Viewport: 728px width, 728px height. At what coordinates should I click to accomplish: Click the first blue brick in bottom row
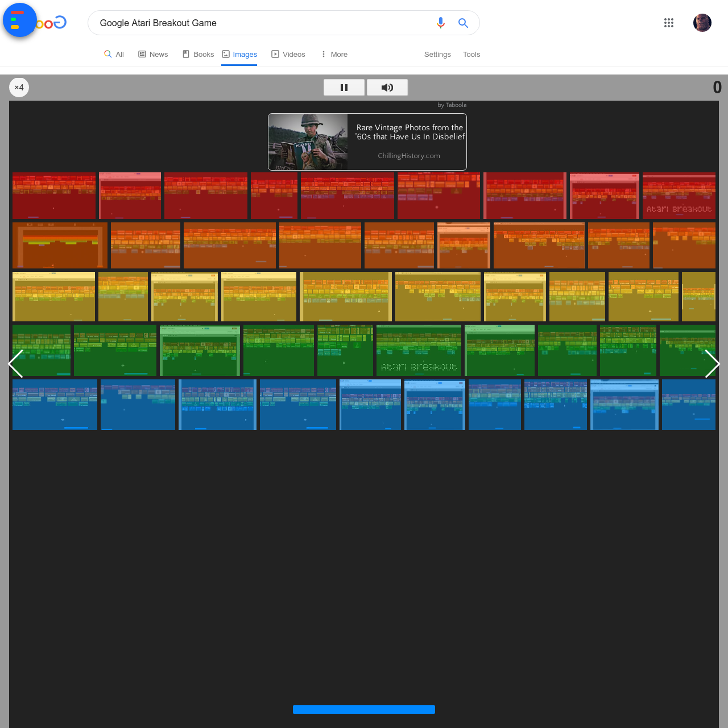tap(55, 404)
